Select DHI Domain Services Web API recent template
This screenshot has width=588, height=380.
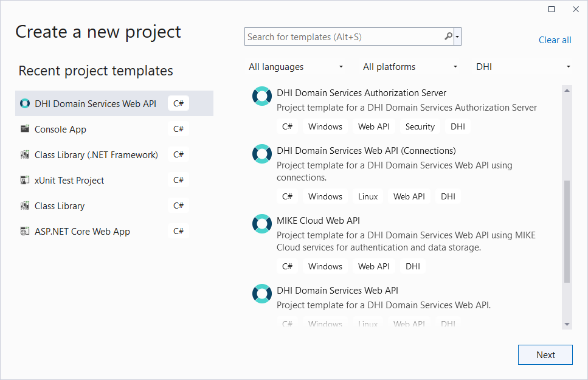point(114,103)
